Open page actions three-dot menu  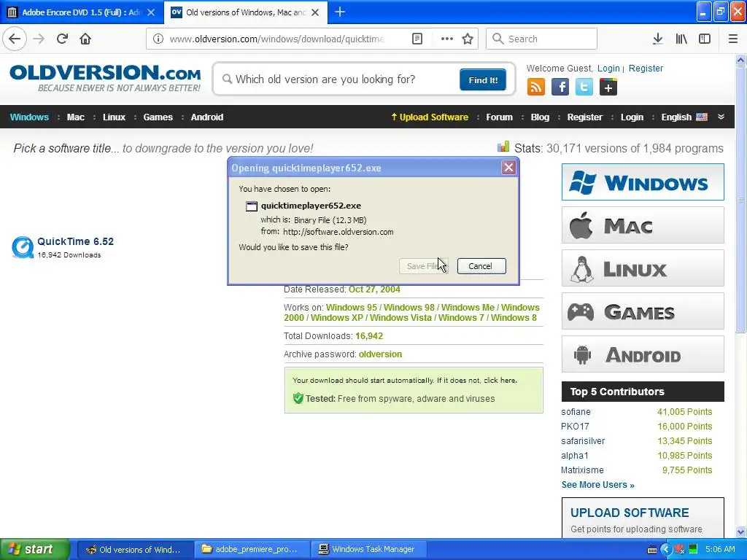447,39
